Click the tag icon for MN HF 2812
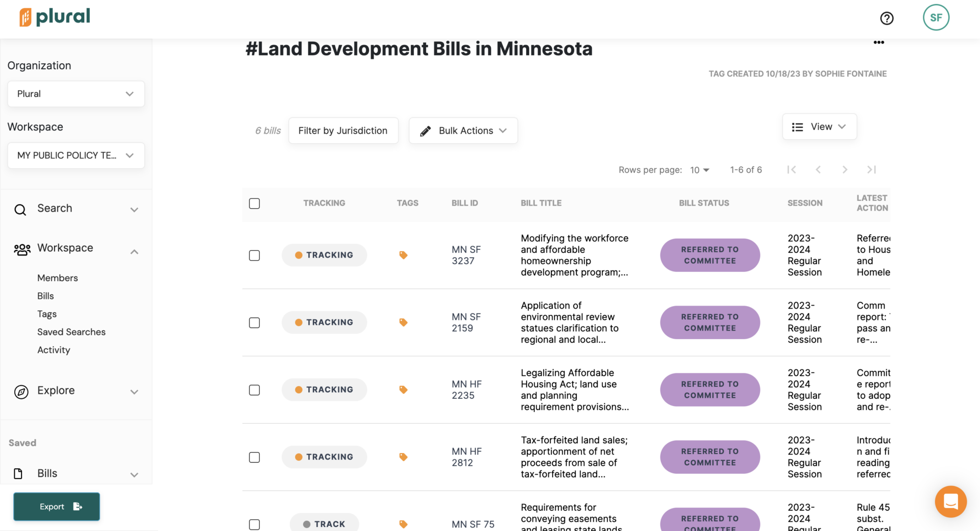 click(403, 457)
